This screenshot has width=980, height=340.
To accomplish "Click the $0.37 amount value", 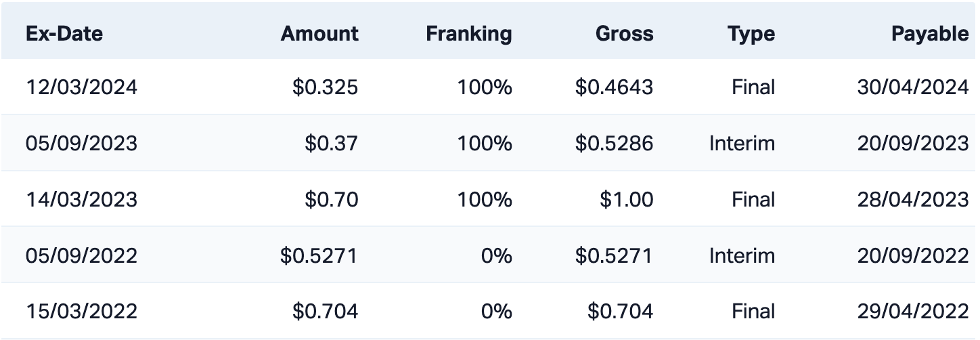I will pyautogui.click(x=331, y=144).
